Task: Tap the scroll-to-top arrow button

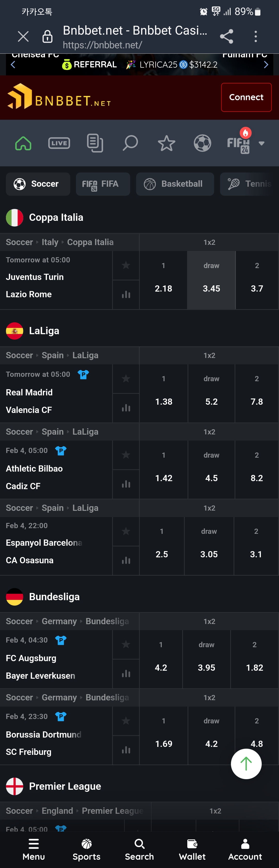Action: (x=246, y=764)
